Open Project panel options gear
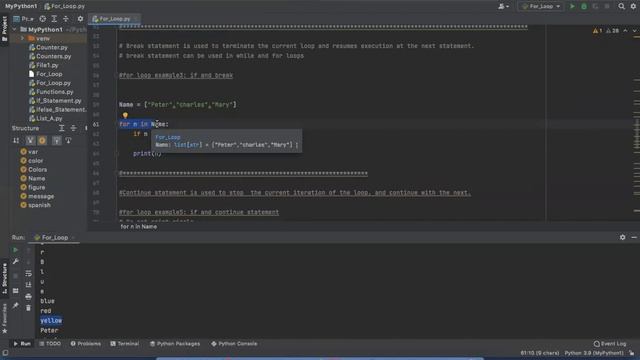This screenshot has width=640, height=360. [x=80, y=19]
